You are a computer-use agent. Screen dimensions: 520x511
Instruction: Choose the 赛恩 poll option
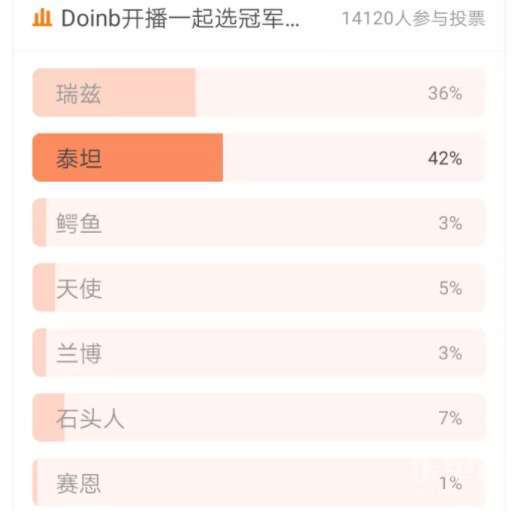pos(258,482)
